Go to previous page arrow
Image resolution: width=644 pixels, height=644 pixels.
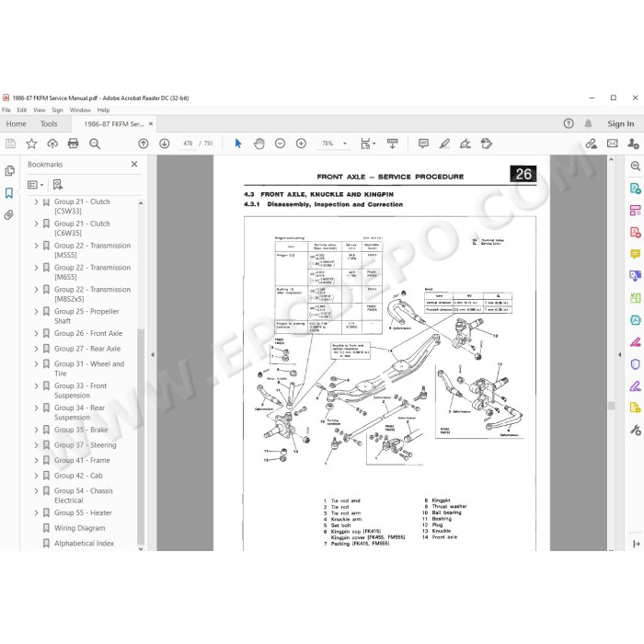[144, 144]
